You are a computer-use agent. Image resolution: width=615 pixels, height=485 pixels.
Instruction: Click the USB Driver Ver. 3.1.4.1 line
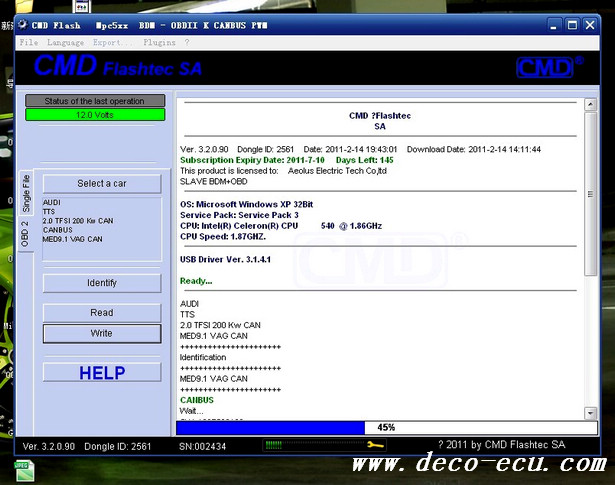[225, 259]
